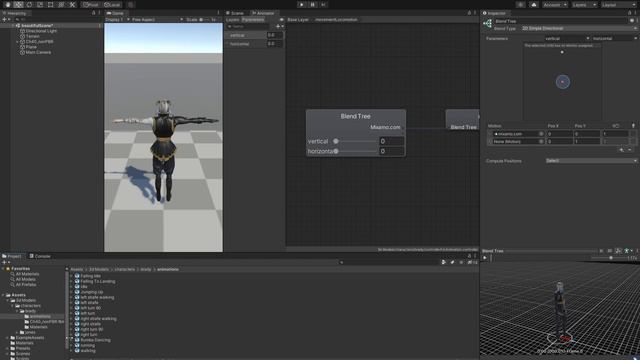640x360 pixels.
Task: Select the Move tool in the top toolbar
Action: click(18, 4)
